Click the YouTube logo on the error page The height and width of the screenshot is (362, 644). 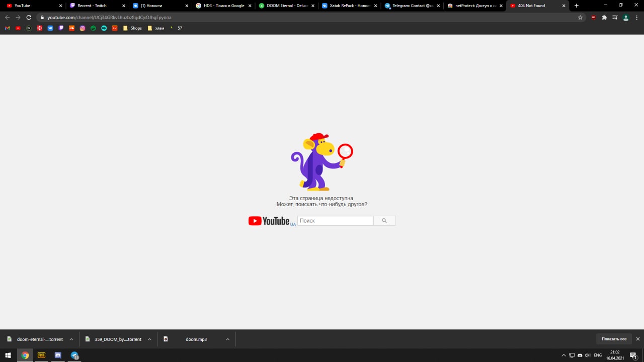269,221
